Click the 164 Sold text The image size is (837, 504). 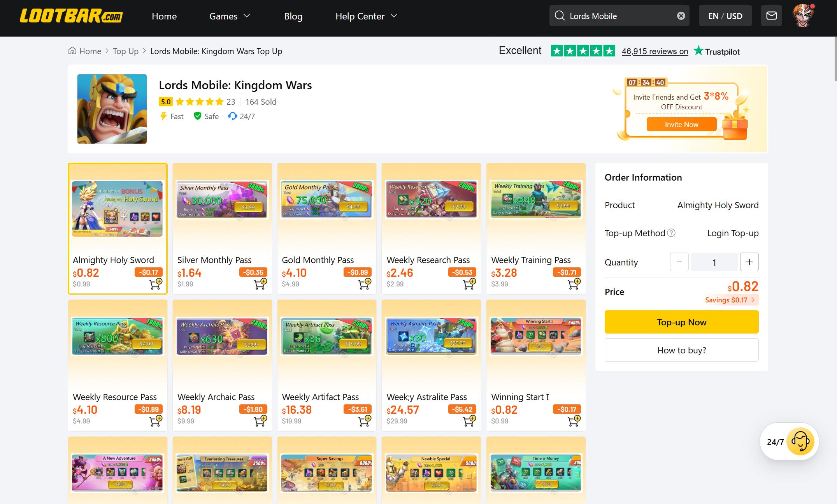261,102
